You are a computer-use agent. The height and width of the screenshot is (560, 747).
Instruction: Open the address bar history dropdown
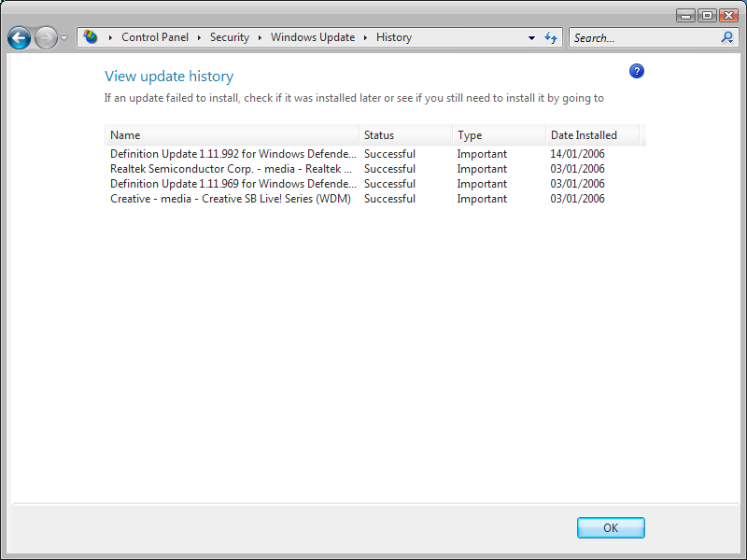pyautogui.click(x=531, y=38)
